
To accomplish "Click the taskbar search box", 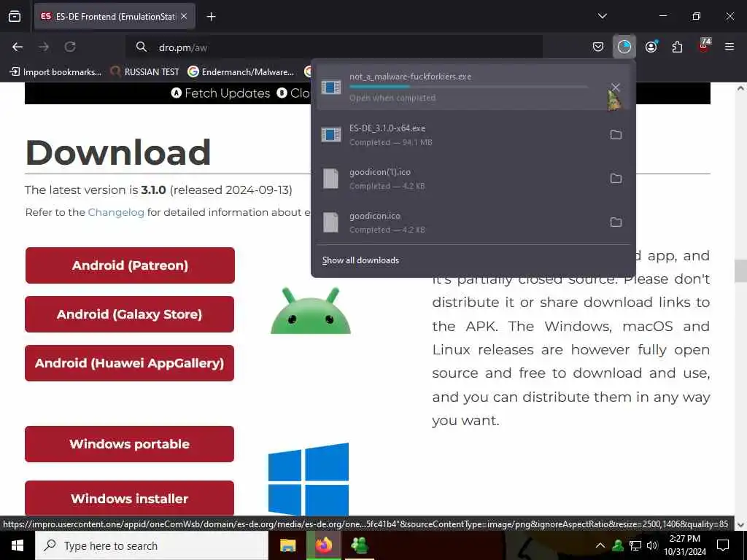I will click(x=152, y=545).
